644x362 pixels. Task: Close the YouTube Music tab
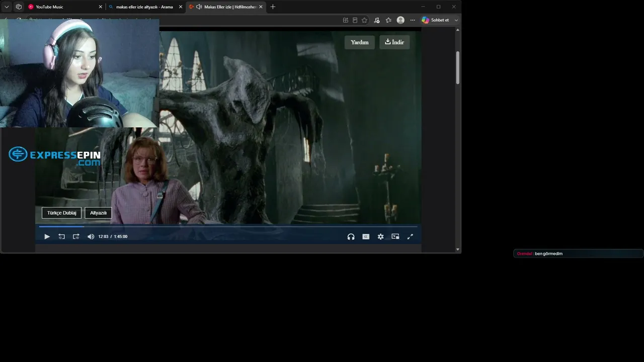coord(100,7)
